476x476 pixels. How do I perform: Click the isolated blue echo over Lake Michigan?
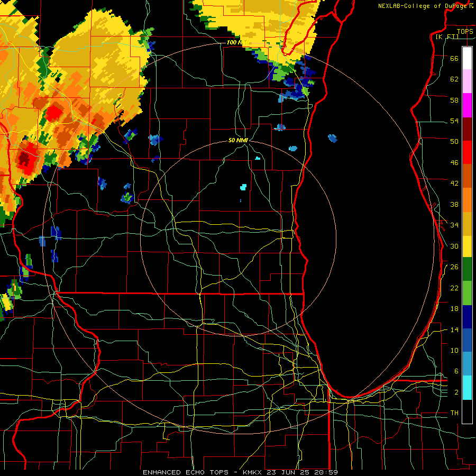333,139
